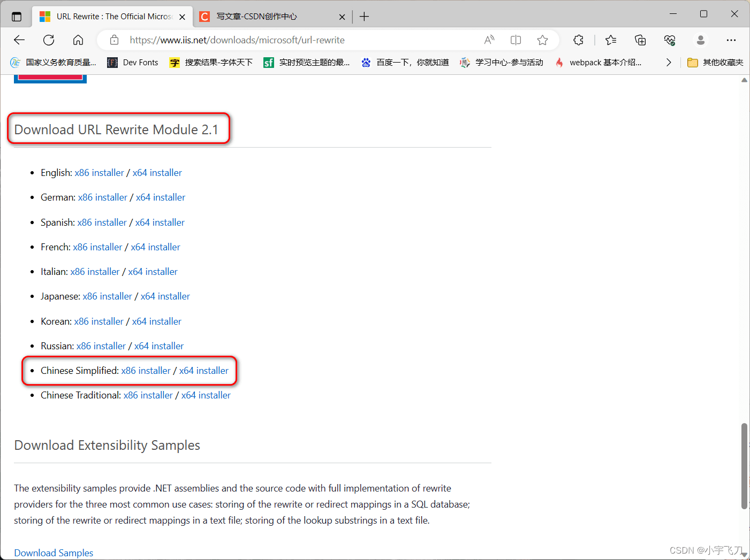Open the browser home page
Viewport: 750px width, 560px height.
point(78,40)
